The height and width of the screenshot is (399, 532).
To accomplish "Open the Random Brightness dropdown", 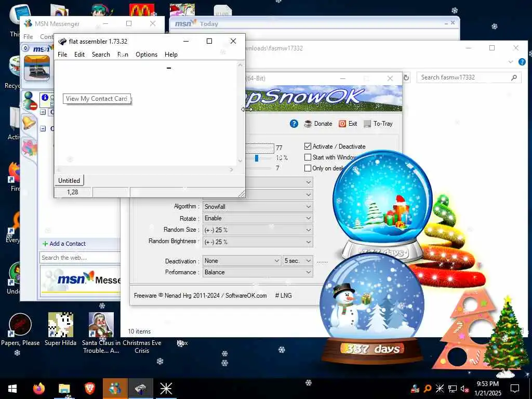I will [x=258, y=242].
